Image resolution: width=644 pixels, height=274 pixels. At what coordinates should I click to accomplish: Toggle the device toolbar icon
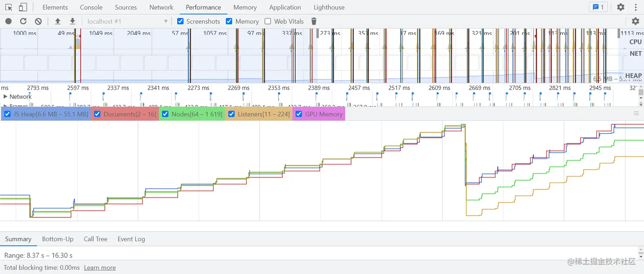pos(23,7)
